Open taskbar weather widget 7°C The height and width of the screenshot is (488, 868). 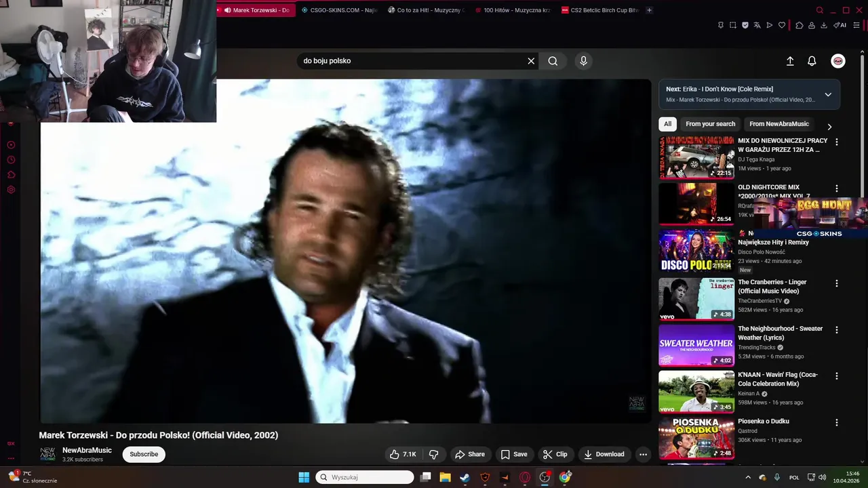coord(33,477)
